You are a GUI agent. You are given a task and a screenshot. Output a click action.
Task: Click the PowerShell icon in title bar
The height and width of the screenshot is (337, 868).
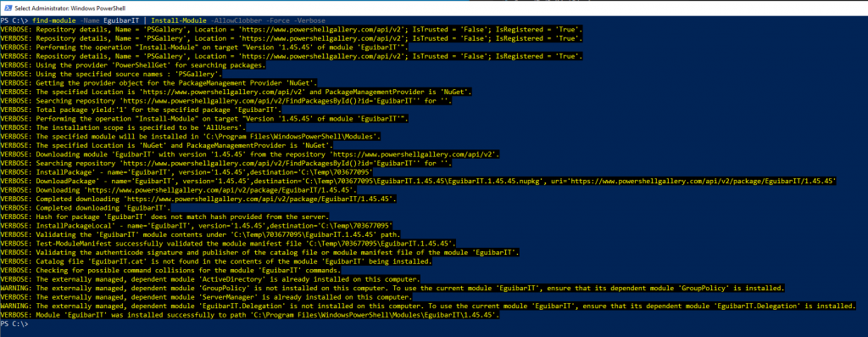point(6,8)
